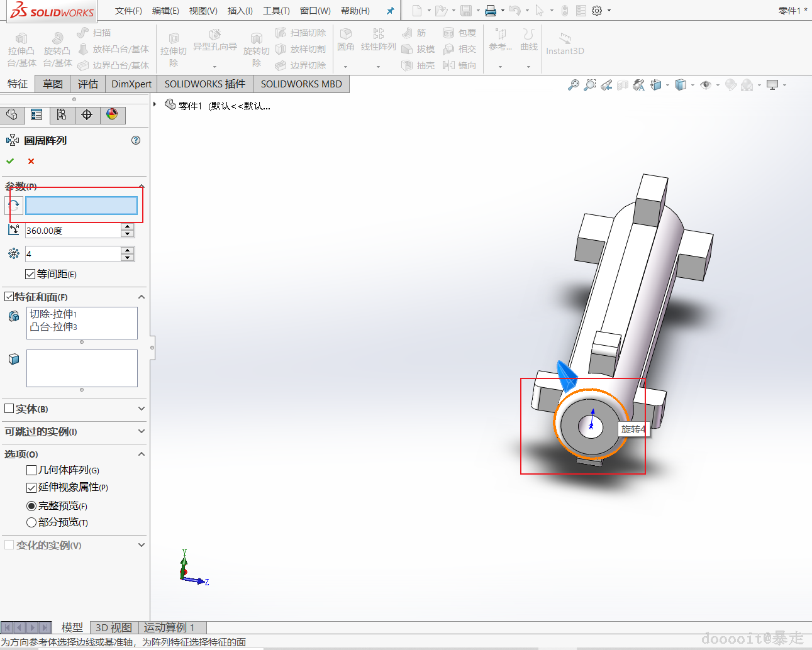Image resolution: width=812 pixels, height=650 pixels.
Task: Open the ConfigurationManager tab icon
Action: pos(62,114)
